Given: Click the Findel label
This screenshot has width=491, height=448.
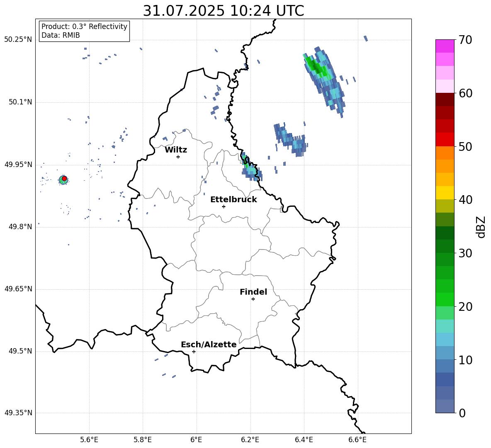Looking at the screenshot, I should click(253, 292).
